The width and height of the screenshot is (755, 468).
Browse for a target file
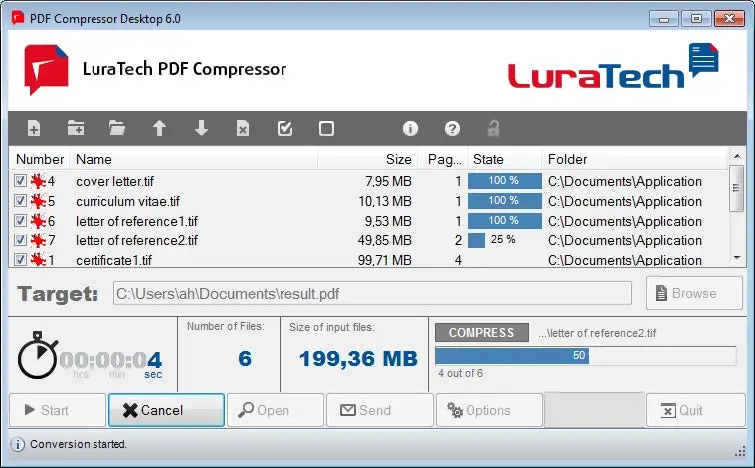point(694,293)
